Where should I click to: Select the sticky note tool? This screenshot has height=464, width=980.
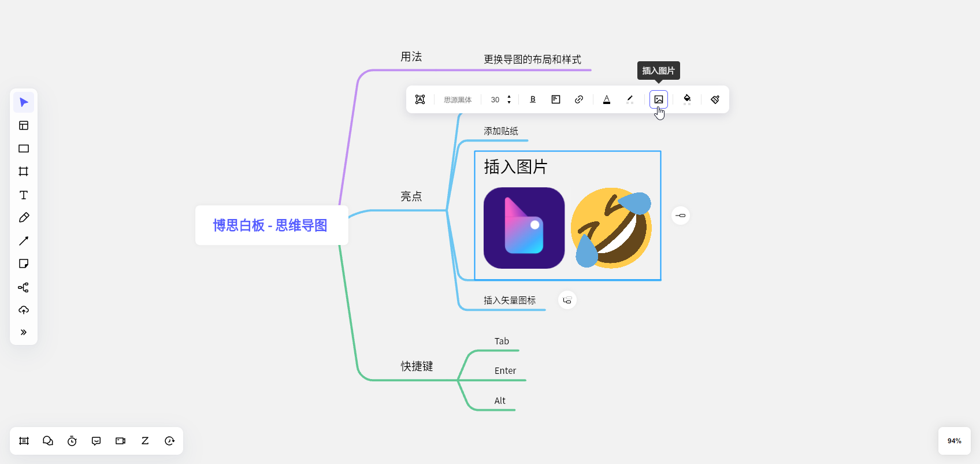[x=24, y=263]
